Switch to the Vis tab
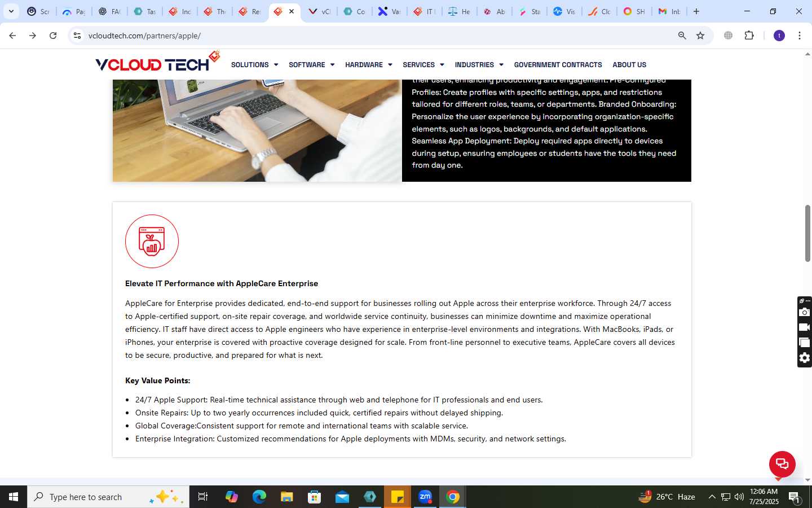812x508 pixels. pos(564,11)
